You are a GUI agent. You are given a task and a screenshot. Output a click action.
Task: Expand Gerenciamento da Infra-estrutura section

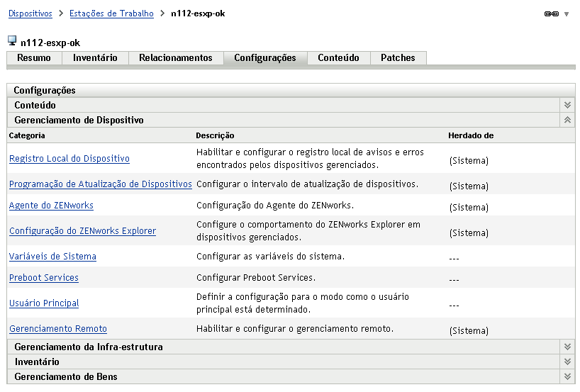[x=567, y=347]
